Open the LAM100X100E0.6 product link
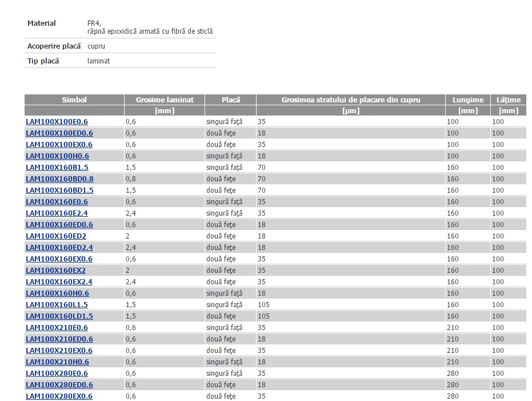The width and height of the screenshot is (532, 401). (x=57, y=122)
